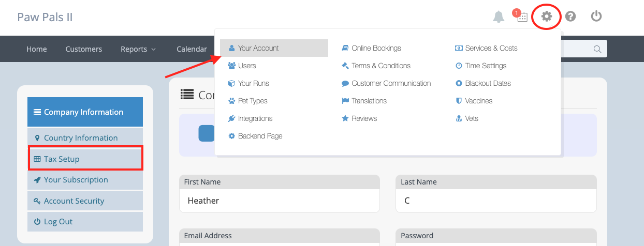The width and height of the screenshot is (644, 246).
Task: Open Vaccines shield menu entry
Action: [474, 101]
